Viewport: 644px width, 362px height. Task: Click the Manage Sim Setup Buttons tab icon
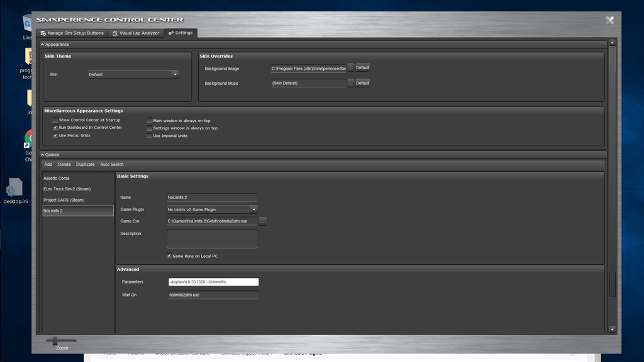coord(43,33)
